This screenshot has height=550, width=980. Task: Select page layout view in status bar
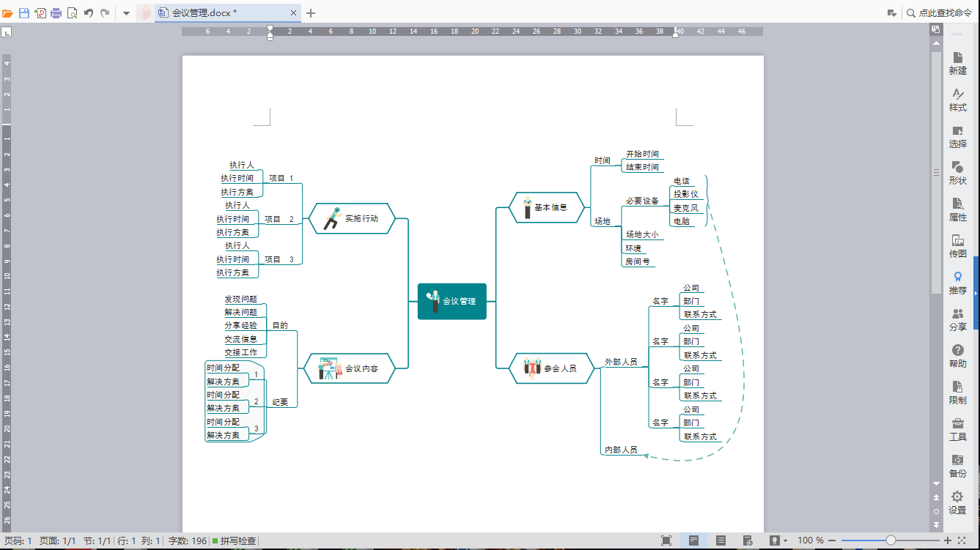point(693,540)
